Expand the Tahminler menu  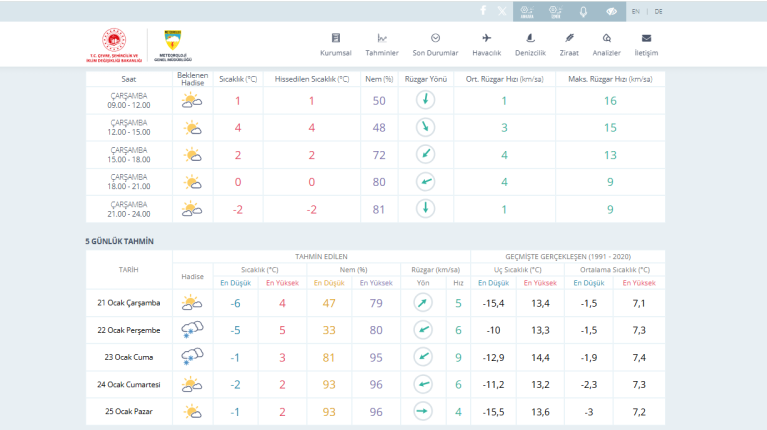tap(382, 44)
